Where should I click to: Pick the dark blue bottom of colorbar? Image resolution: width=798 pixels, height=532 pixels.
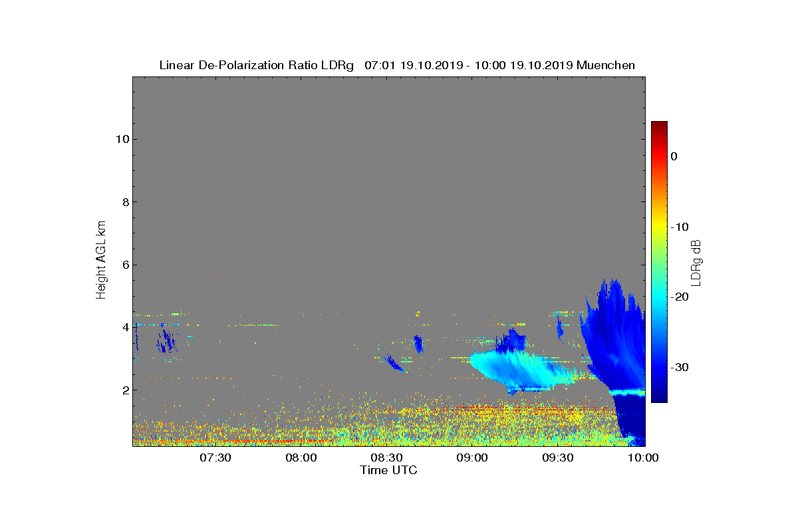(x=659, y=398)
